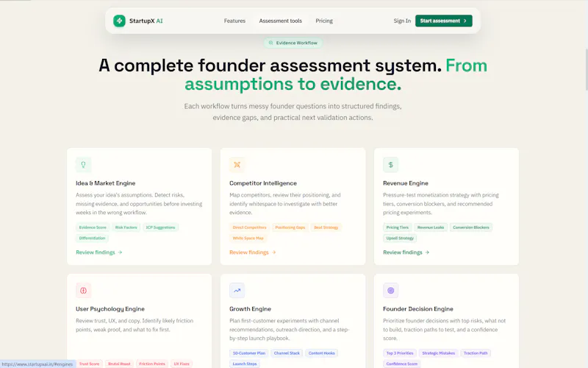
Task: Click the Brutal Roast tag
Action: (x=119, y=364)
